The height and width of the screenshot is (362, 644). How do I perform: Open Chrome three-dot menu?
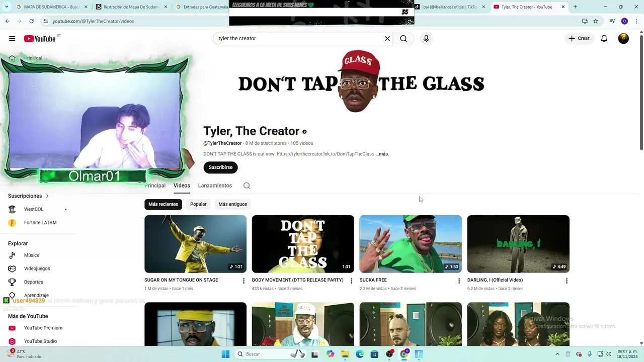636,21
